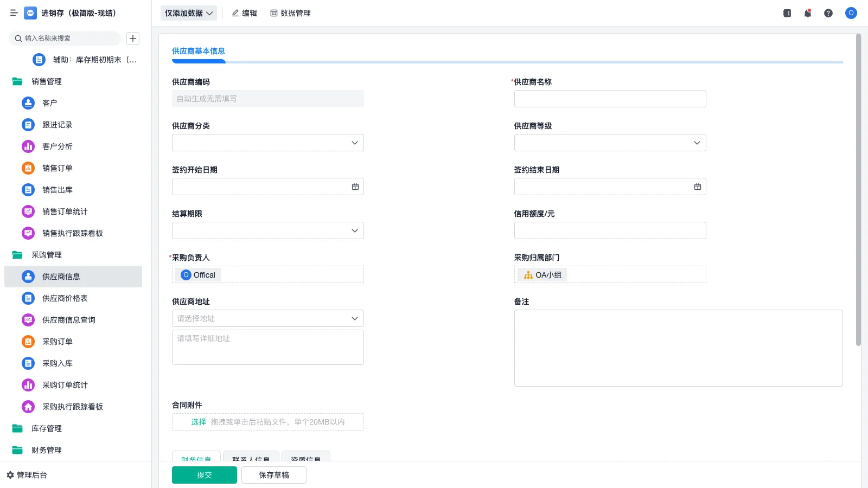Viewport: 868px width, 488px height.
Task: Click the 销售出库 form icon
Action: [x=28, y=190]
